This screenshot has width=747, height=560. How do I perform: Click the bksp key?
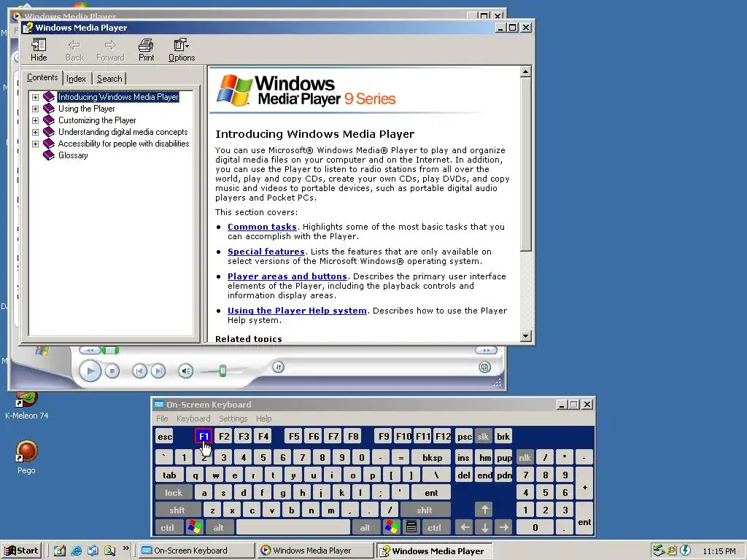(432, 458)
